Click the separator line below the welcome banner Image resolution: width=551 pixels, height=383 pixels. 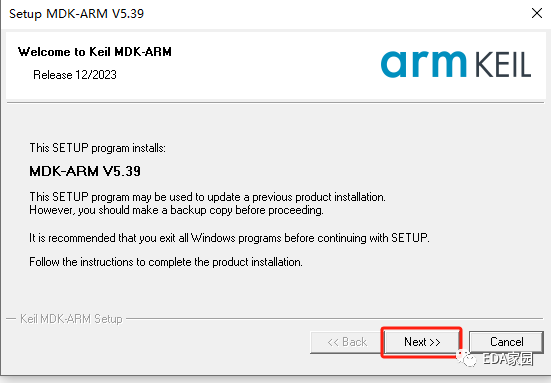276,103
